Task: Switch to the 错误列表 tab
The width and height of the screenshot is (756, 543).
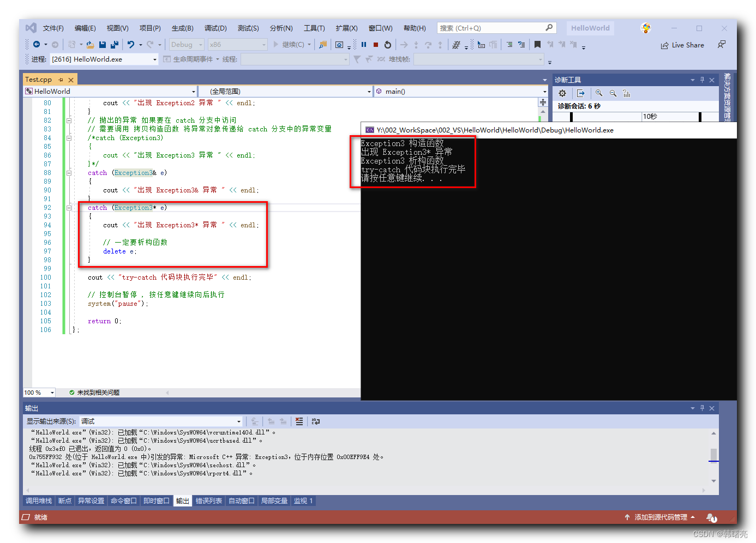Action: click(x=209, y=501)
